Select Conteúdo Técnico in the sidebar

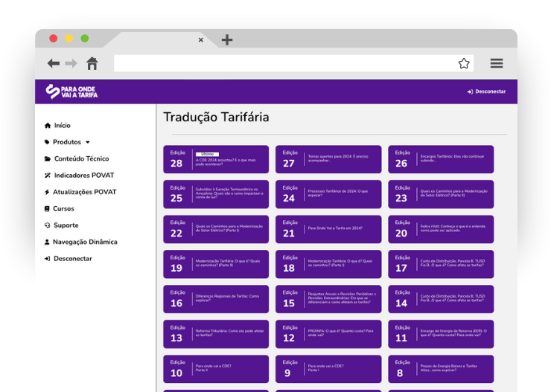click(x=80, y=158)
